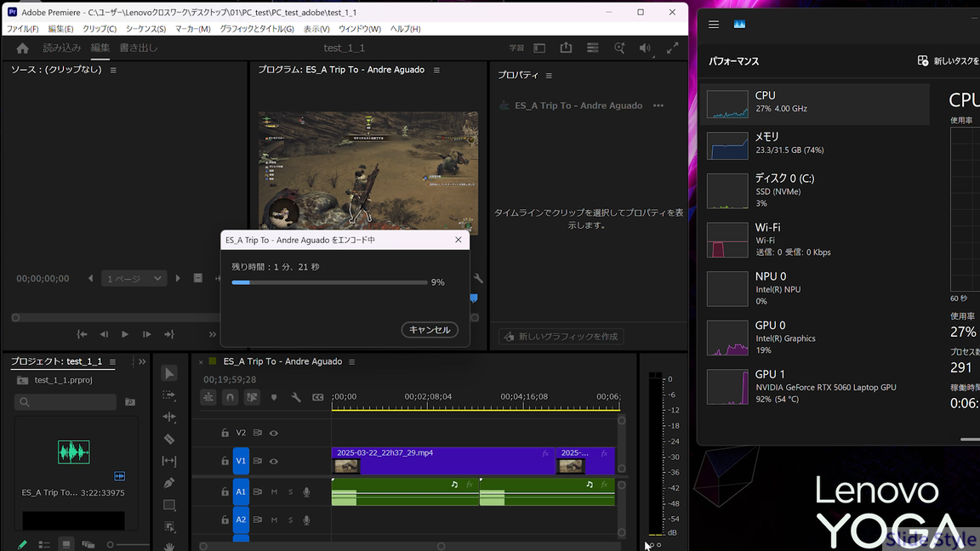Viewport: 980px width, 551px height.
Task: Open Program monitor panel menu
Action: [x=436, y=70]
